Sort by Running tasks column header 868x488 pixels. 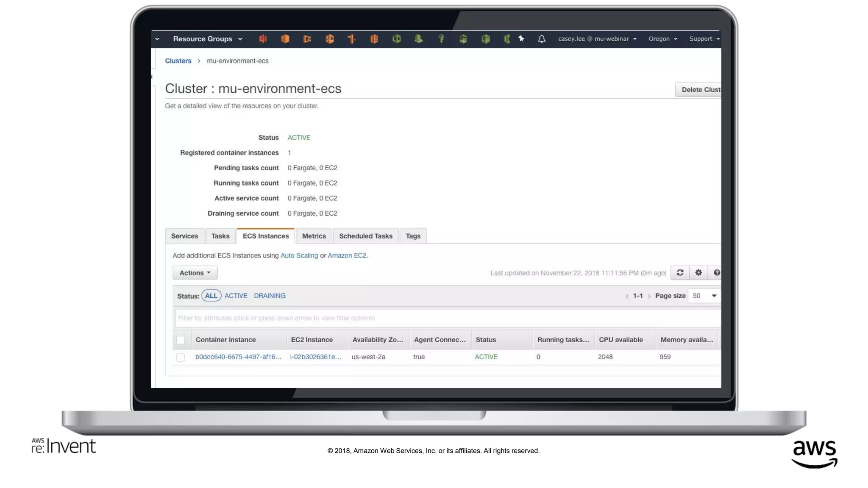pyautogui.click(x=564, y=340)
